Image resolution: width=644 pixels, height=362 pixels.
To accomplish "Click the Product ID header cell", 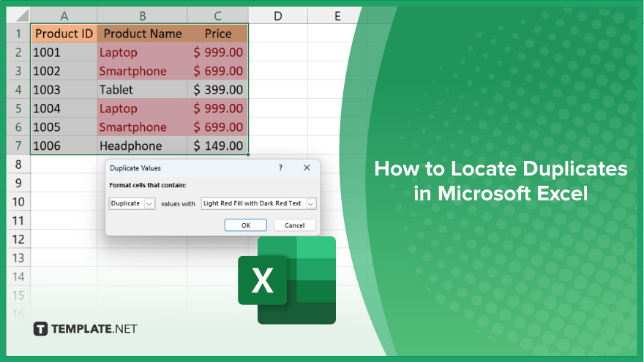I will 64,33.
